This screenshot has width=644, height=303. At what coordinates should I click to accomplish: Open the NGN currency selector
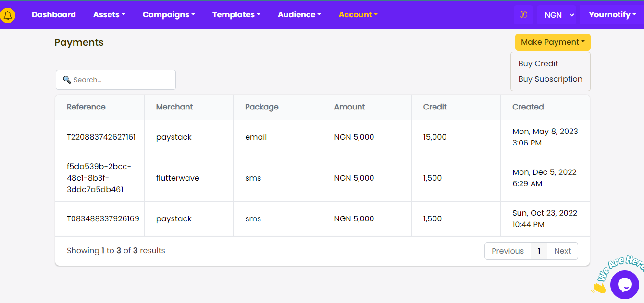[557, 15]
